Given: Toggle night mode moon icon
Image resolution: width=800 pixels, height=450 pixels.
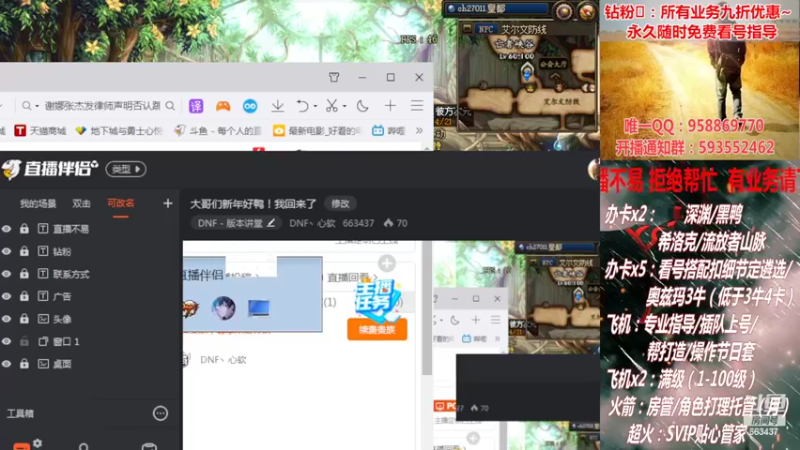Looking at the screenshot, I should [x=362, y=106].
